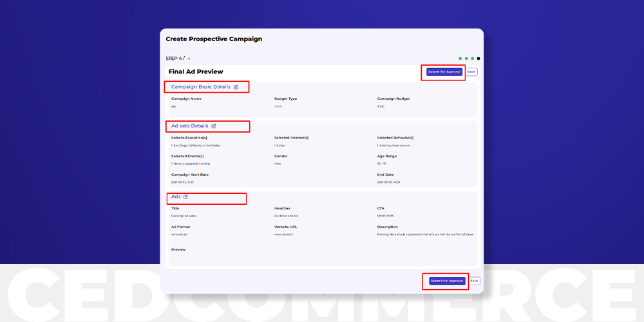The image size is (644, 322).
Task: Click Back button beside Final Ad Preview heading
Action: [471, 72]
